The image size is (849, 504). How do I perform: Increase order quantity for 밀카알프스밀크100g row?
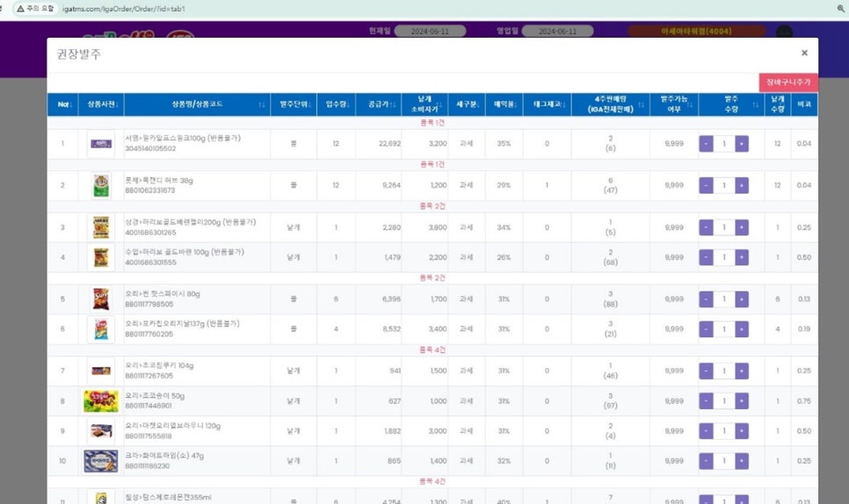click(741, 144)
